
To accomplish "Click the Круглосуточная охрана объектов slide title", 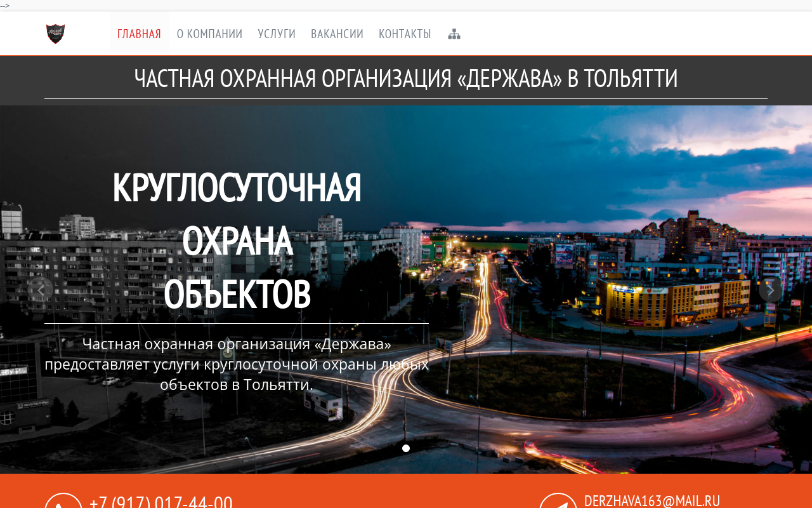I will (237, 241).
